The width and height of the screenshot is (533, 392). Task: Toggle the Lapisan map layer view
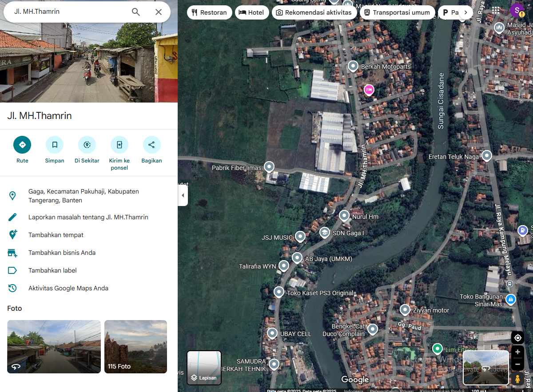(x=204, y=368)
